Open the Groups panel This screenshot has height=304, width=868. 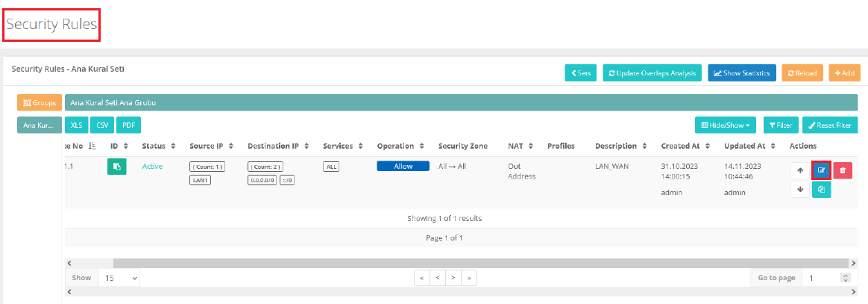coord(40,102)
